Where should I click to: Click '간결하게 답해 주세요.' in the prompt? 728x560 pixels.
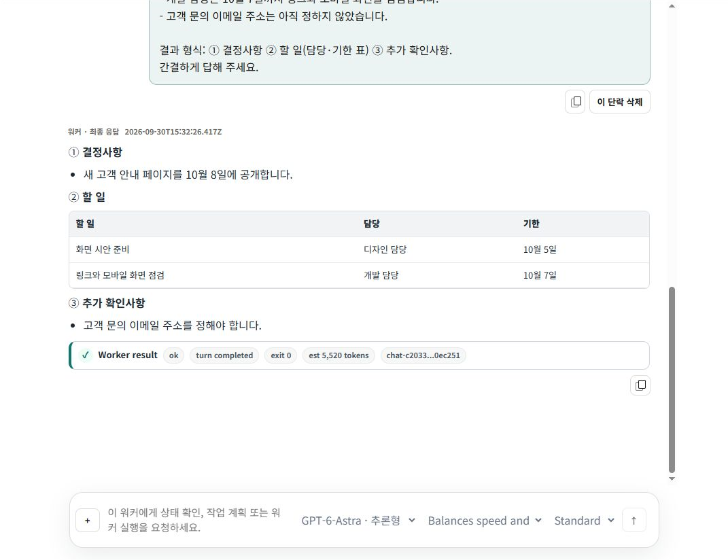[x=209, y=67]
